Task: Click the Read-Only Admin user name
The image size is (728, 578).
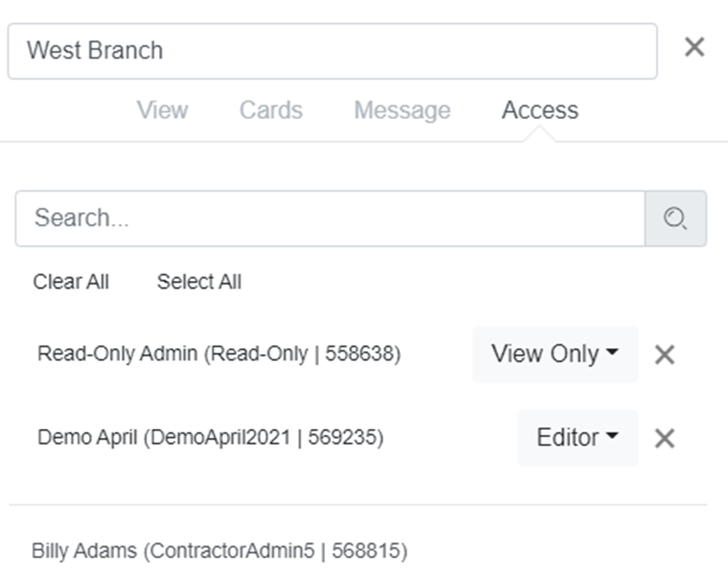Action: pyautogui.click(x=117, y=354)
